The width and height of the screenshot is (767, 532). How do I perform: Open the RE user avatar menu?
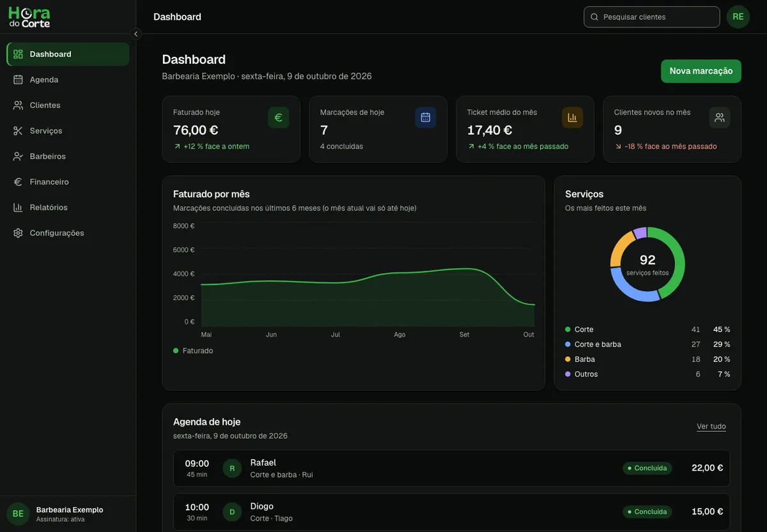(x=738, y=17)
